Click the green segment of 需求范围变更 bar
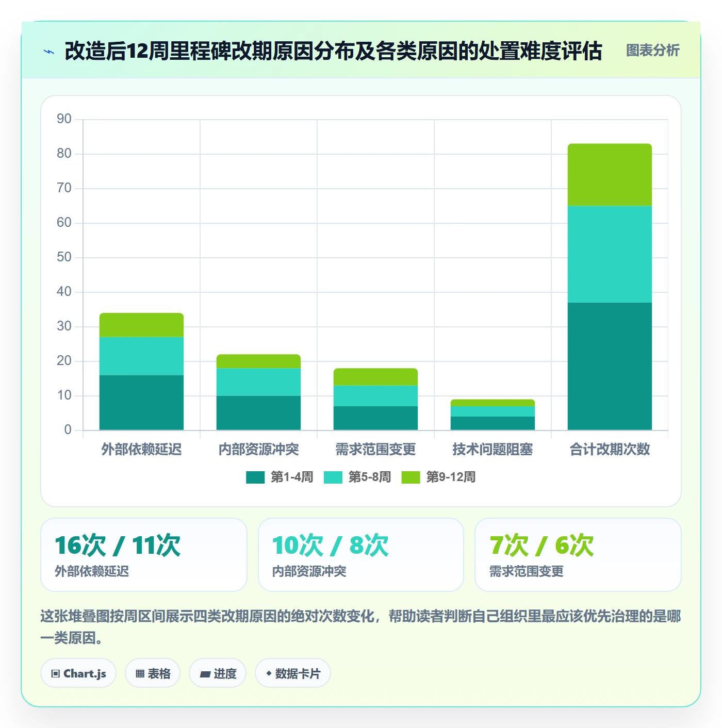Viewport: 722px width, 728px height. click(375, 377)
